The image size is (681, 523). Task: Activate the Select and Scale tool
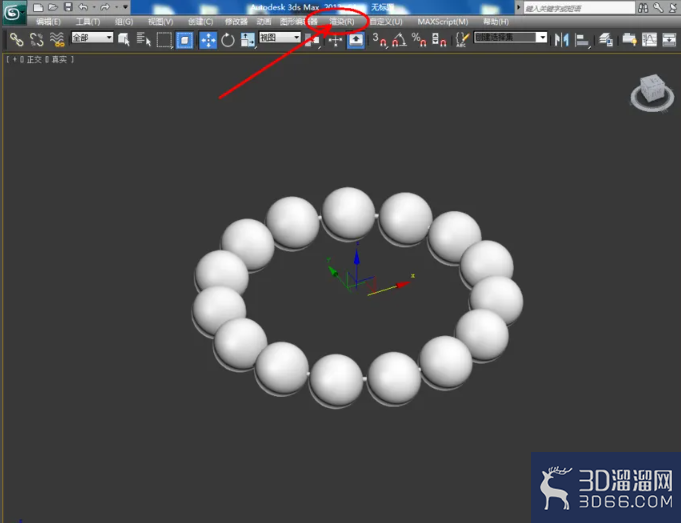tap(248, 40)
